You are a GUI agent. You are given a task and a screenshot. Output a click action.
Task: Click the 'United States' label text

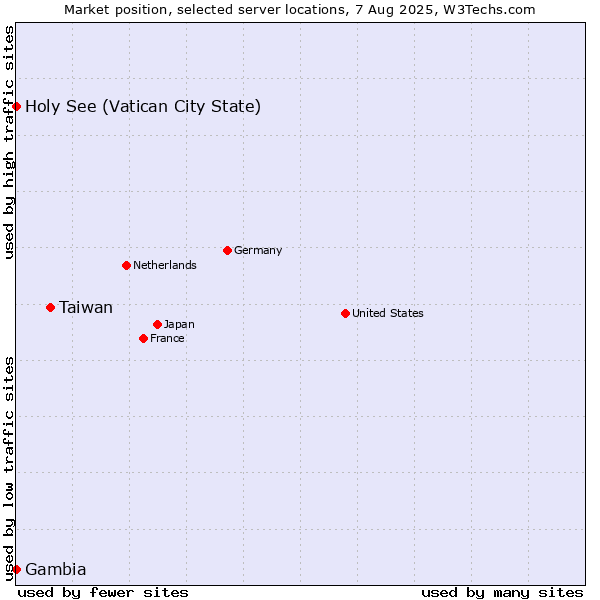pyautogui.click(x=388, y=313)
